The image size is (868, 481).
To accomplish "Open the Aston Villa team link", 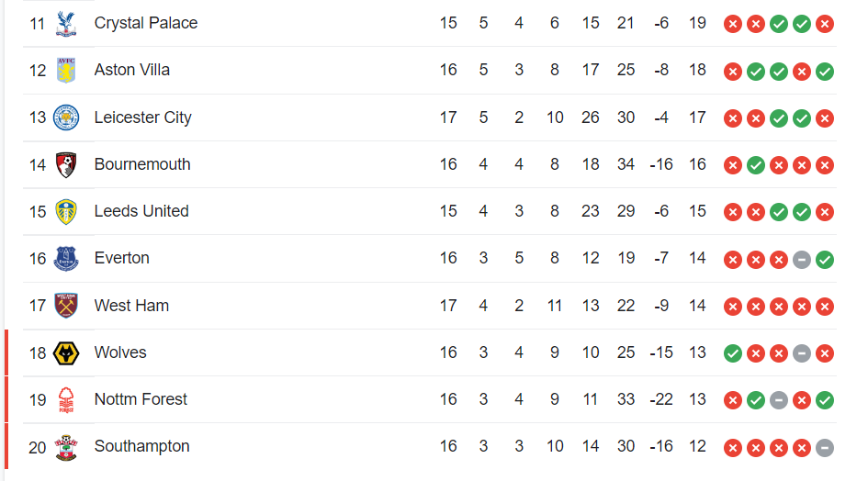I will [x=131, y=71].
